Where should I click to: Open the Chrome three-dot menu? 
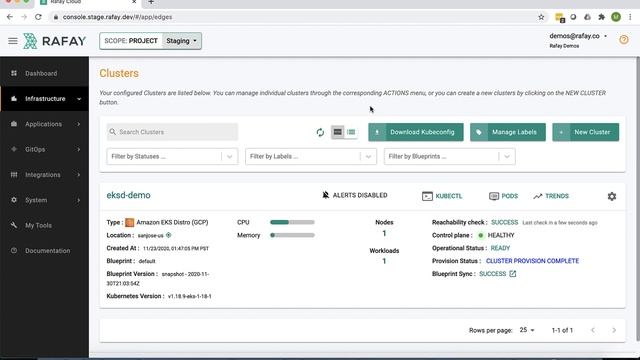630,17
